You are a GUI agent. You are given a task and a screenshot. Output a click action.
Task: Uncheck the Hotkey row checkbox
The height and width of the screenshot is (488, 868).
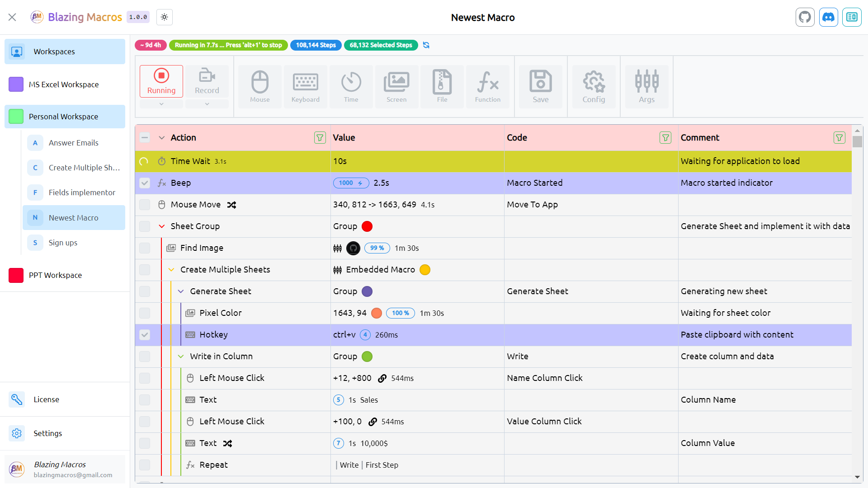click(x=145, y=335)
